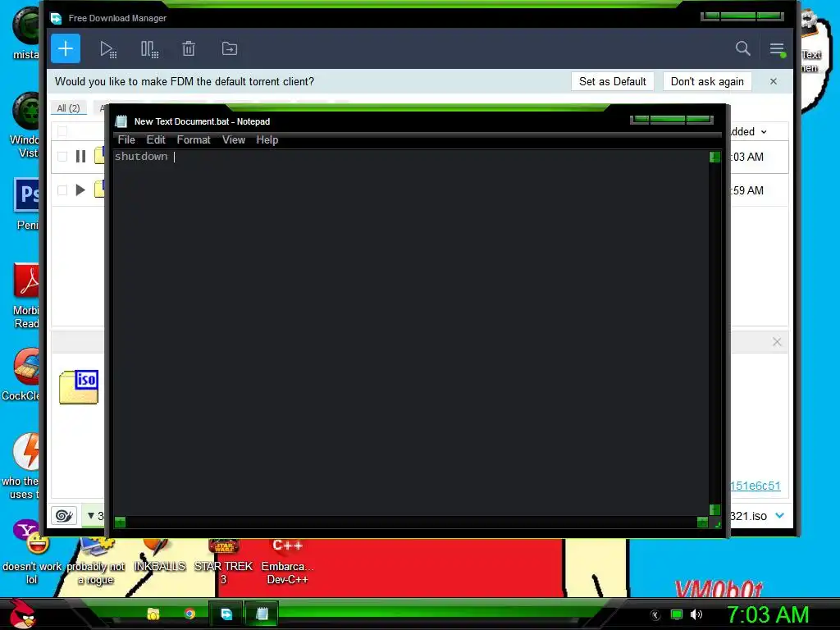The image size is (840, 630).
Task: Open the file explorer icon on the taskbar
Action: [x=153, y=614]
